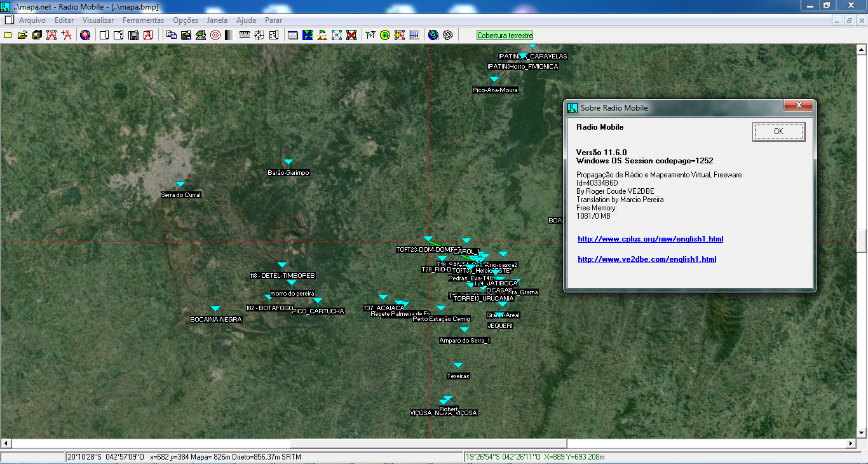The width and height of the screenshot is (868, 464).
Task: Click the yellow circular polar coverage icon
Action: [384, 36]
